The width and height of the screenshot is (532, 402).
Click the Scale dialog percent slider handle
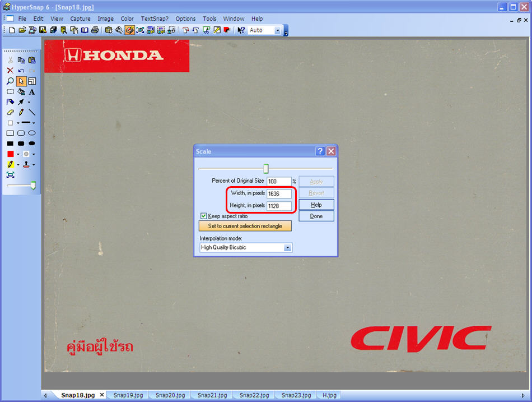(x=266, y=168)
